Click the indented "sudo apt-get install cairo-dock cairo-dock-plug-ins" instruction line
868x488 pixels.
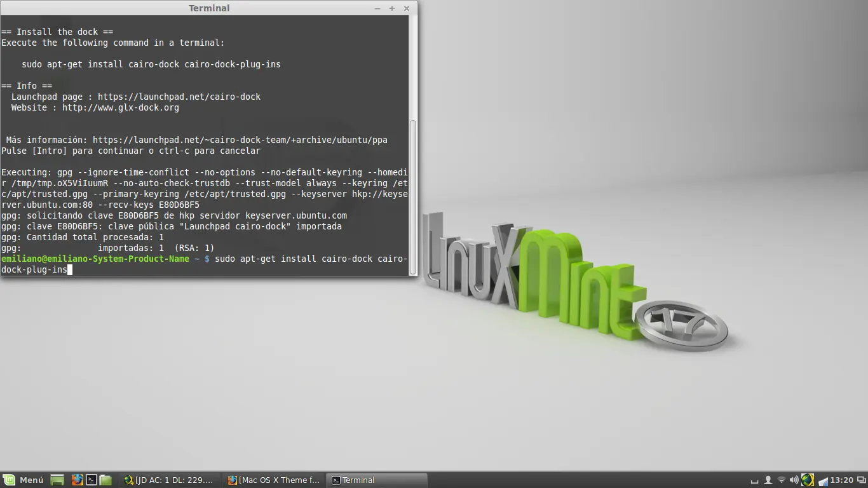point(151,64)
